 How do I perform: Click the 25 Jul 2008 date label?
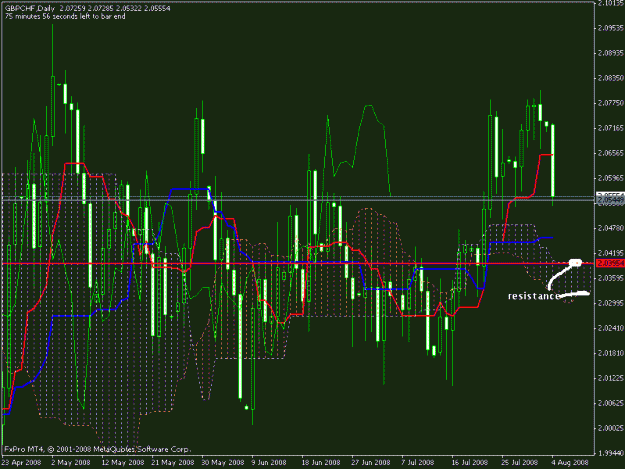point(520,462)
